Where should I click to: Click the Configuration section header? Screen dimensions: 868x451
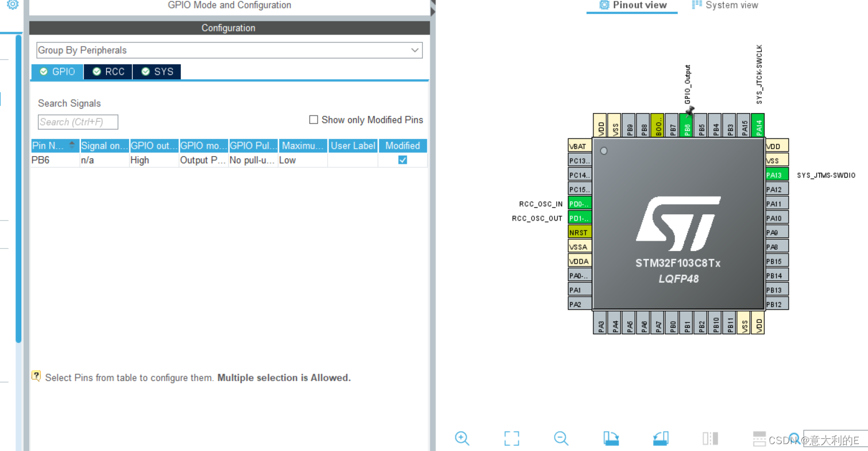coord(229,28)
